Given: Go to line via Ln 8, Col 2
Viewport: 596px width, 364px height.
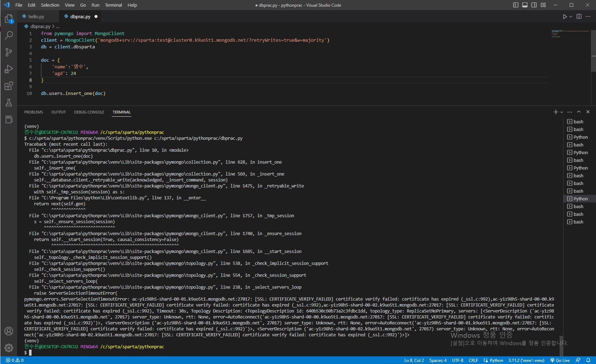Looking at the screenshot, I should pyautogui.click(x=414, y=360).
